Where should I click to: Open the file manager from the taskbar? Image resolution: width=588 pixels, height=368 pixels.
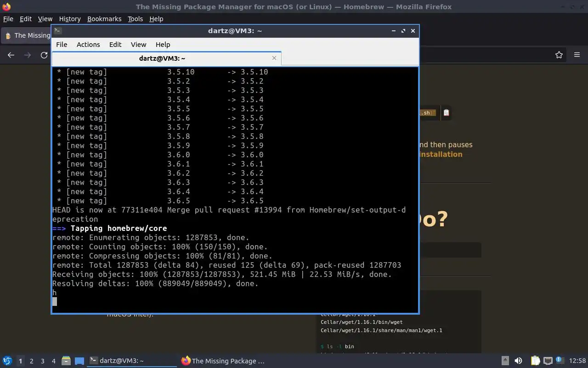66,361
